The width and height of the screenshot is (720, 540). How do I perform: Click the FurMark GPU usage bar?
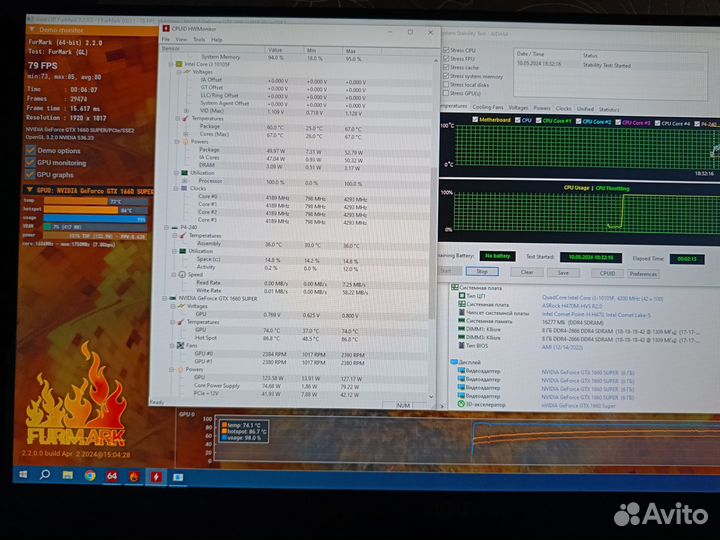96,219
